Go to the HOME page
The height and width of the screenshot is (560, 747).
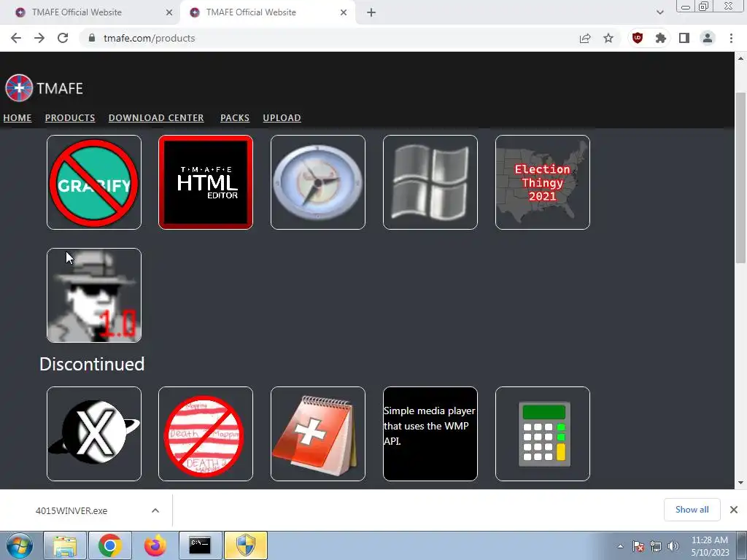pyautogui.click(x=18, y=117)
